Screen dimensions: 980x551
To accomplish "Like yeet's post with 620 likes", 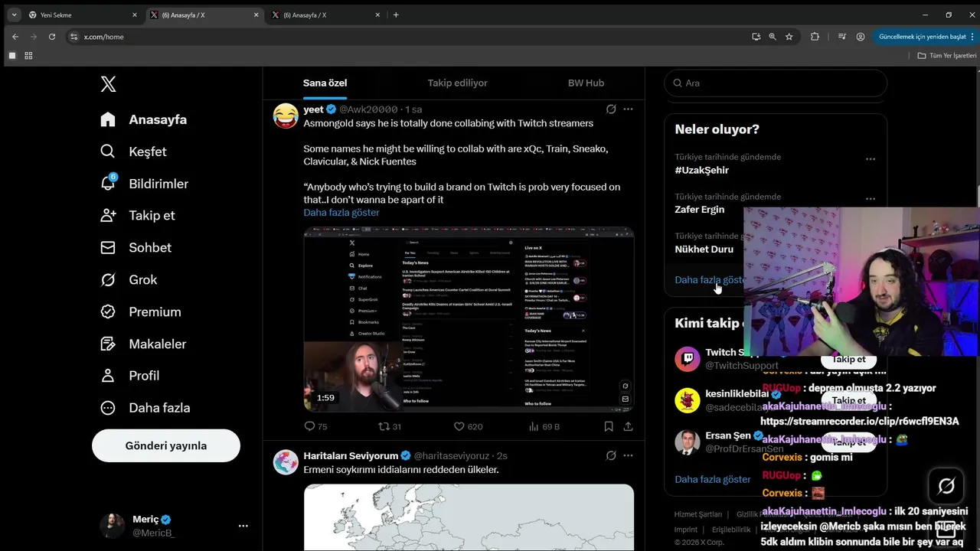I will pos(468,426).
